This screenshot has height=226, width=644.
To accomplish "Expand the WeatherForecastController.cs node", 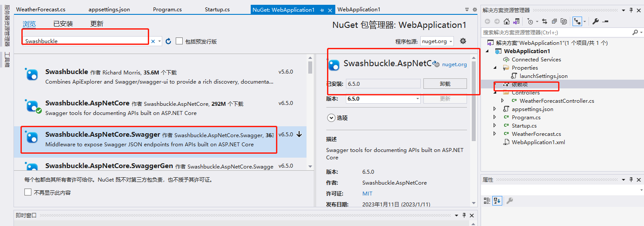I will point(502,101).
